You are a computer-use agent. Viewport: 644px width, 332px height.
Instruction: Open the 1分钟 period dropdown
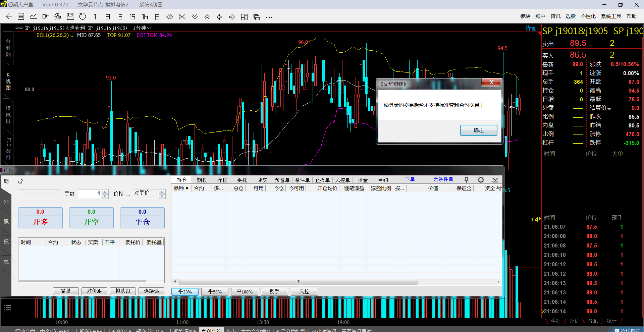click(x=142, y=28)
